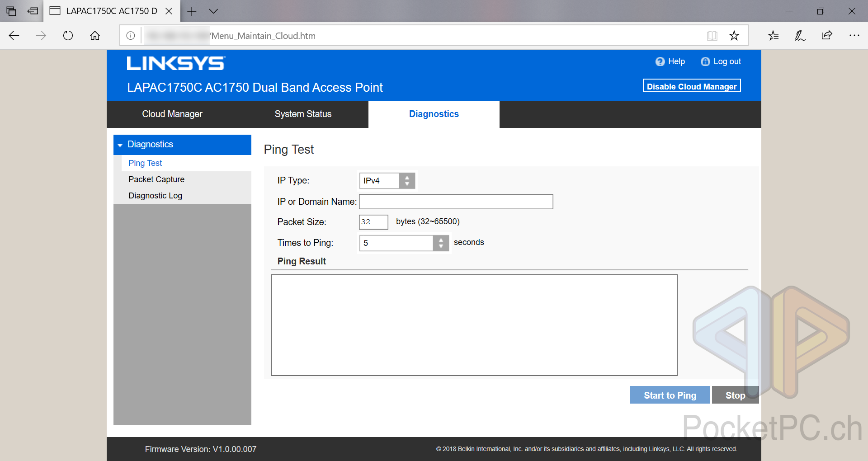Image resolution: width=868 pixels, height=461 pixels.
Task: Add page to favorites star
Action: pos(734,36)
